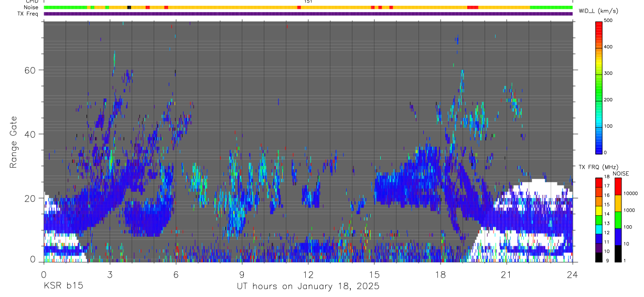Click the yellow swatch in the TX FRQ legend
Viewport: 644px width, 297px height.
pos(598,211)
